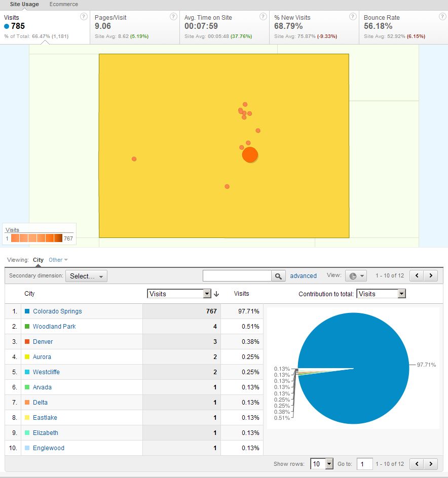The width and height of the screenshot is (448, 478).
Task: Open the Westcliffe city link
Action: [x=46, y=372]
